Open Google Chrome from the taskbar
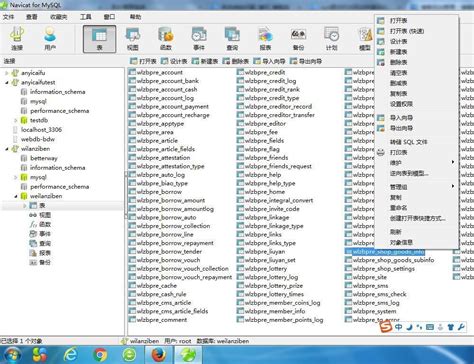Image resolution: width=474 pixels, height=364 pixels. point(100,355)
